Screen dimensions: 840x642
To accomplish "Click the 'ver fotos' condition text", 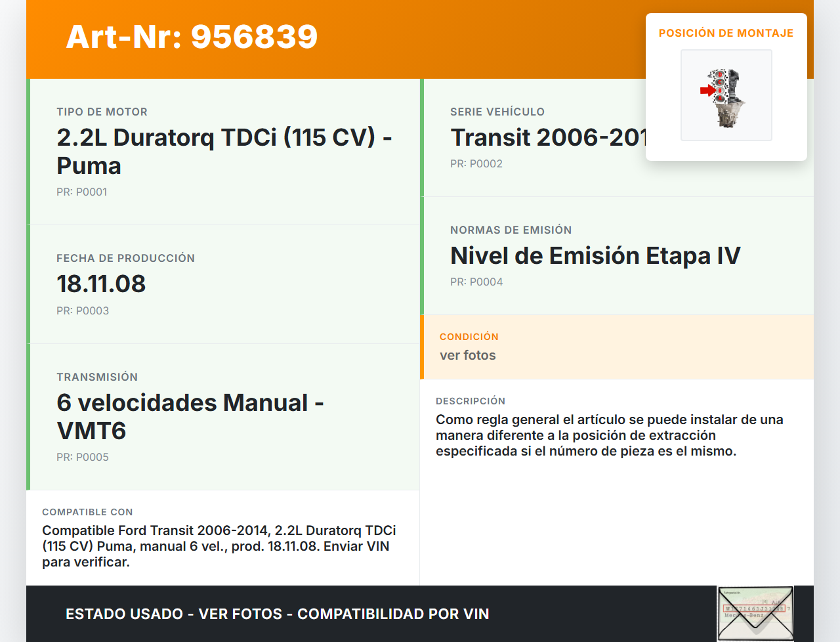I will click(x=467, y=355).
